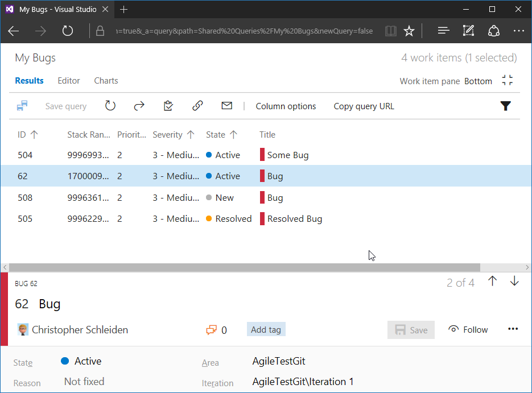Click the Stack Rank column header
Image resolution: width=532 pixels, height=393 pixels.
pos(89,135)
